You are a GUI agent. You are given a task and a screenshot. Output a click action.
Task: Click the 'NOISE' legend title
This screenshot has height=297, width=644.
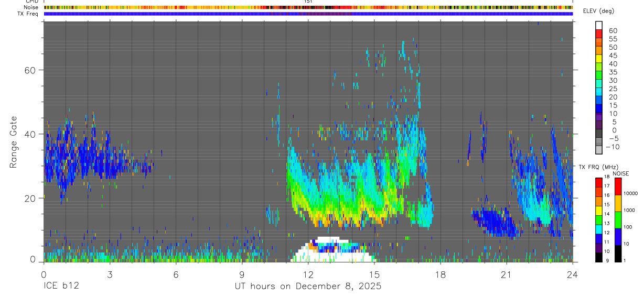tap(621, 173)
